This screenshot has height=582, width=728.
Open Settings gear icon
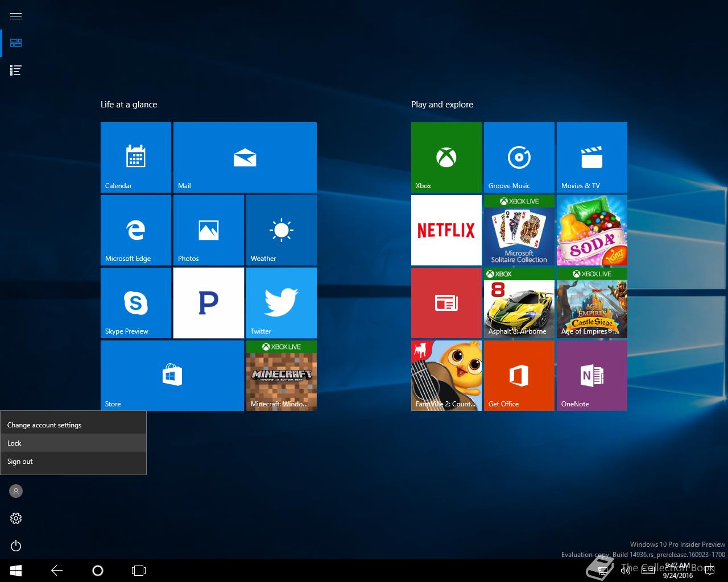pos(16,518)
